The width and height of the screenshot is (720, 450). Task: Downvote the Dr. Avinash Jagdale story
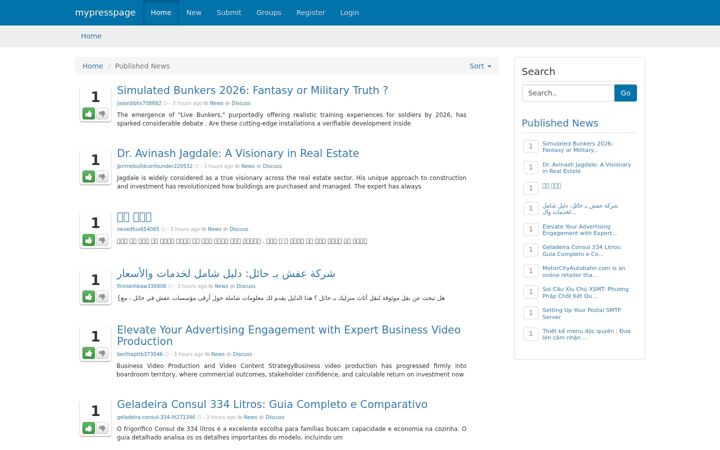point(102,176)
